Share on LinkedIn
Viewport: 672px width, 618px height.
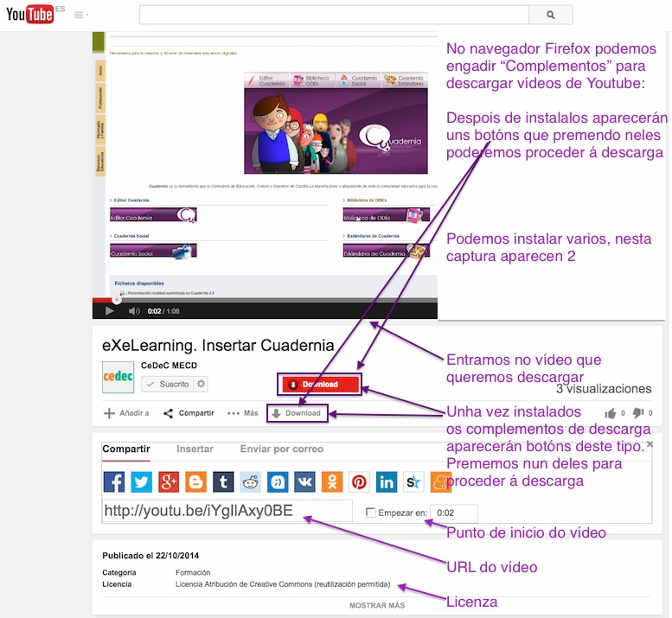point(387,481)
